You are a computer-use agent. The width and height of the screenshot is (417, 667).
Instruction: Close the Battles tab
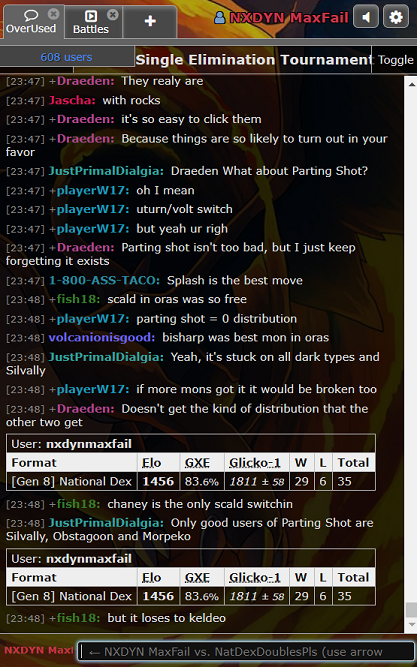pyautogui.click(x=112, y=15)
